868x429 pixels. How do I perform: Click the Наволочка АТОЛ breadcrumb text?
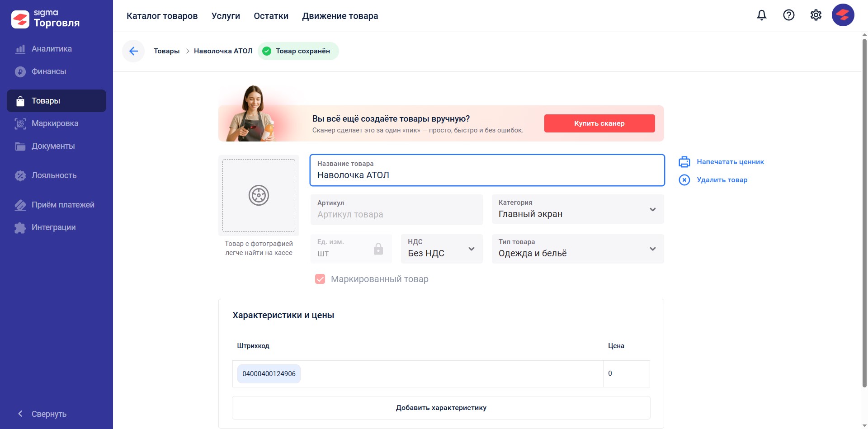[223, 51]
